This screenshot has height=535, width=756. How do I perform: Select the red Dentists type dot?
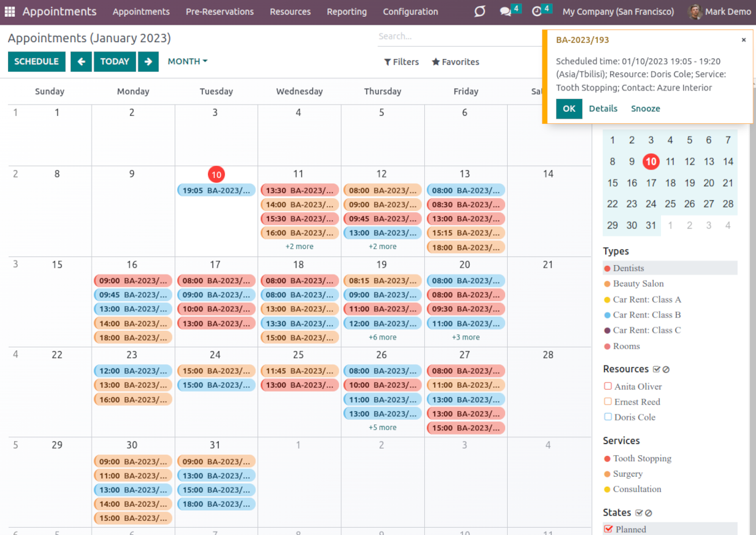[x=607, y=269]
